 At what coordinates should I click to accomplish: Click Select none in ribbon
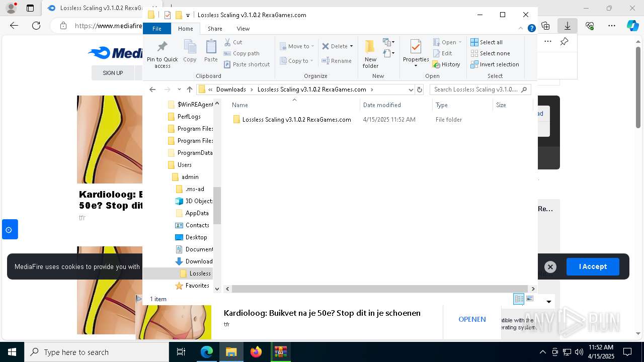491,53
